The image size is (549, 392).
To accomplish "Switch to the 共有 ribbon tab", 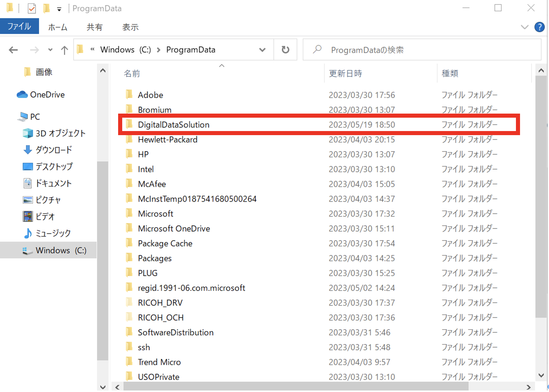I will (94, 27).
